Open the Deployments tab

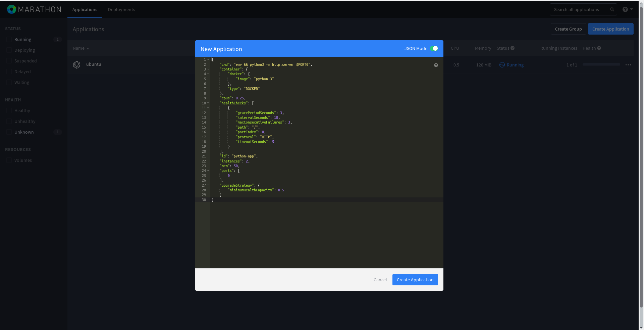pyautogui.click(x=121, y=9)
